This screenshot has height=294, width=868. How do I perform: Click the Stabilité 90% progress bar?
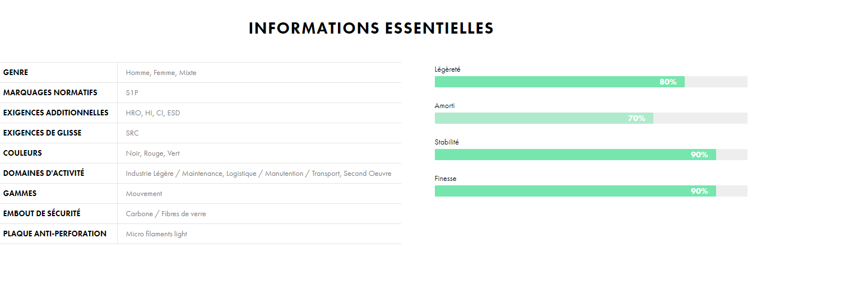(x=591, y=155)
